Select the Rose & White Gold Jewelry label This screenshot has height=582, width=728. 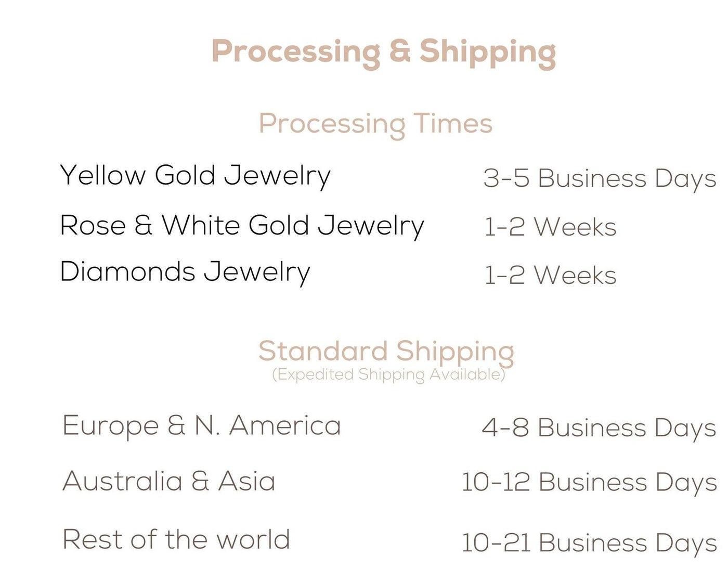click(242, 226)
